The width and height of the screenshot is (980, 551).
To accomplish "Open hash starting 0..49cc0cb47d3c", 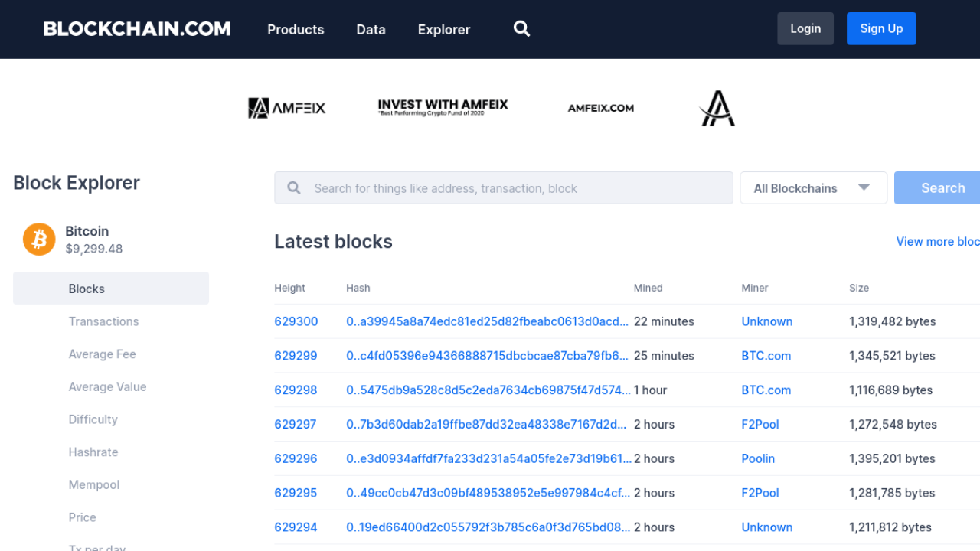I will coord(488,494).
